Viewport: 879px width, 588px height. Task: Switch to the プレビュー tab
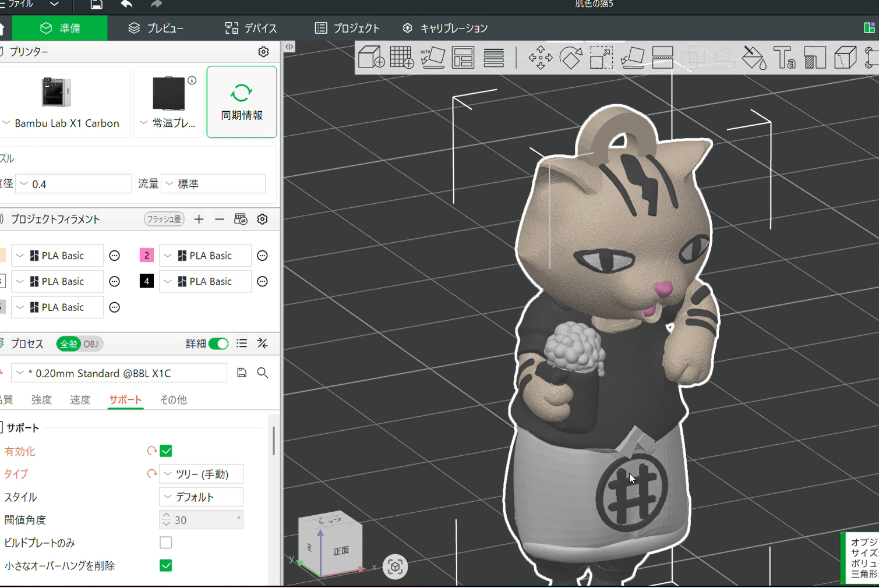click(x=156, y=28)
